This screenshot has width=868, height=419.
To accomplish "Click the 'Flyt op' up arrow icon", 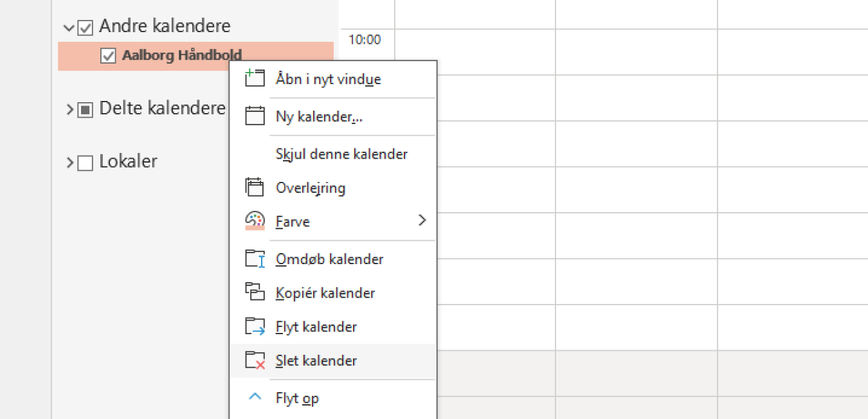I will [x=255, y=397].
